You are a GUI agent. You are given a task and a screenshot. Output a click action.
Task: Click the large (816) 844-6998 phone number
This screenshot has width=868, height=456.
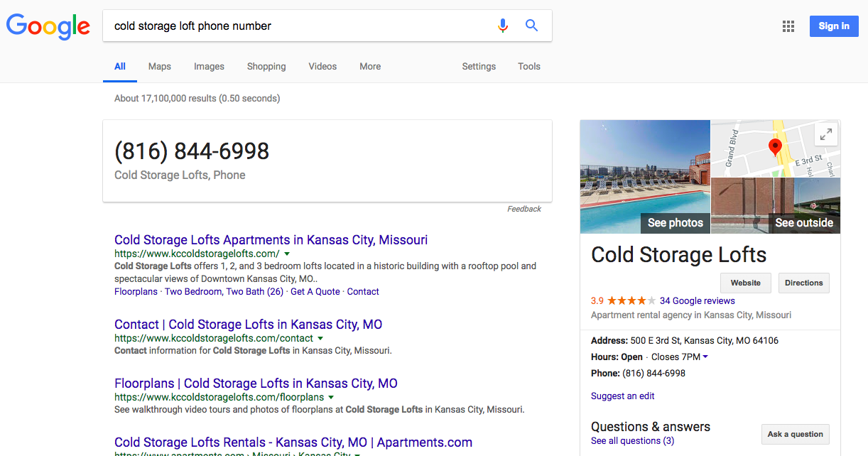point(192,151)
